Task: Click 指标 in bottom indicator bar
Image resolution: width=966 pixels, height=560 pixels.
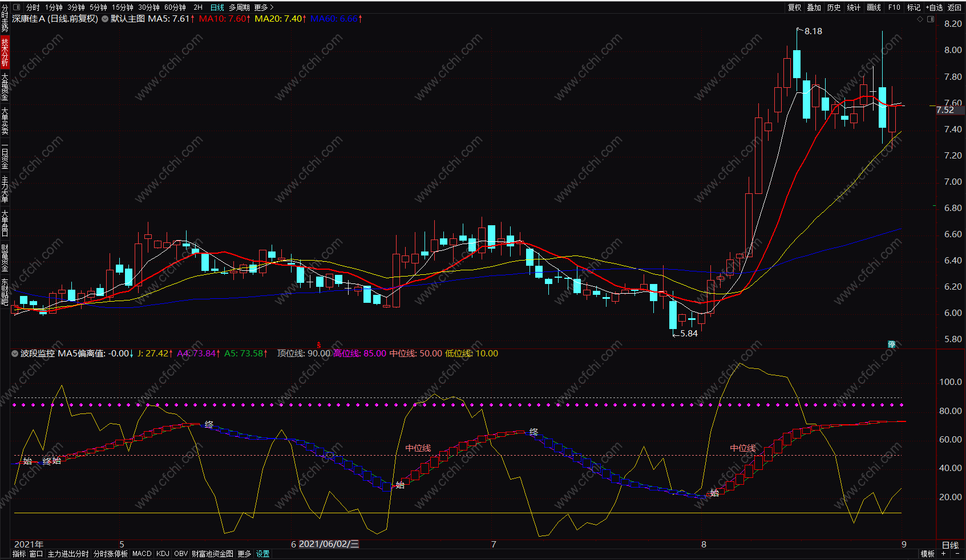Action: [x=19, y=554]
